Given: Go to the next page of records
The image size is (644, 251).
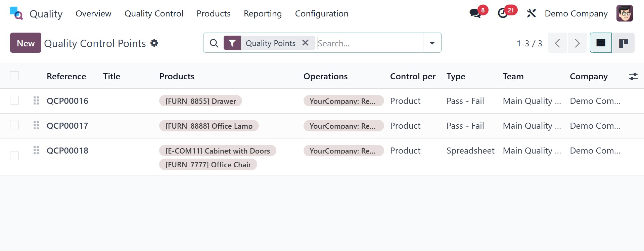Looking at the screenshot, I should [x=577, y=43].
